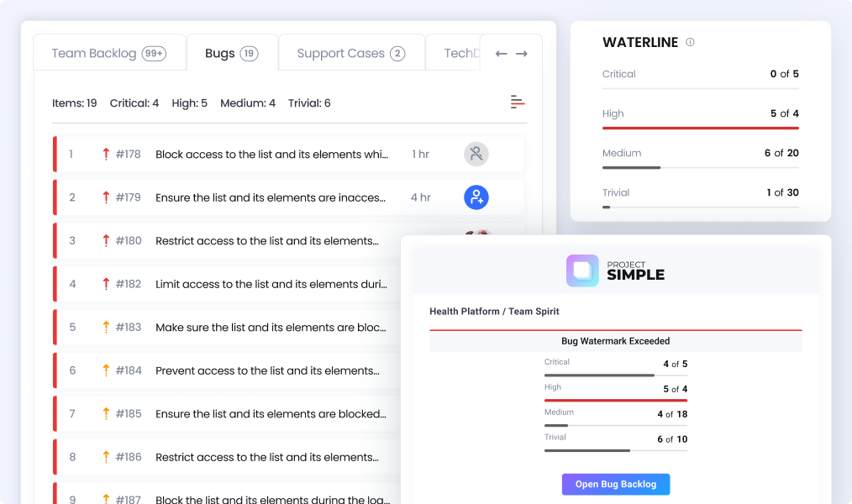Click the Project Simple logo
Viewport: 852px width, 504px height.
615,270
